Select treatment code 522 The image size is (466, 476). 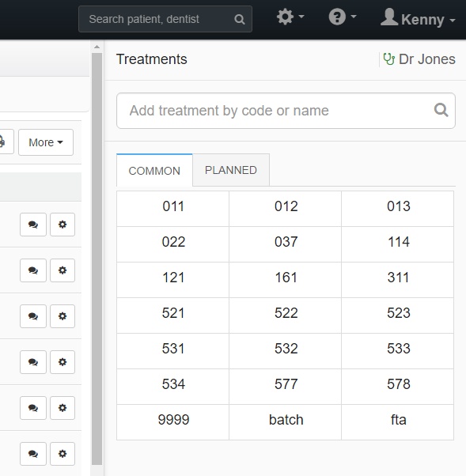[x=286, y=315]
